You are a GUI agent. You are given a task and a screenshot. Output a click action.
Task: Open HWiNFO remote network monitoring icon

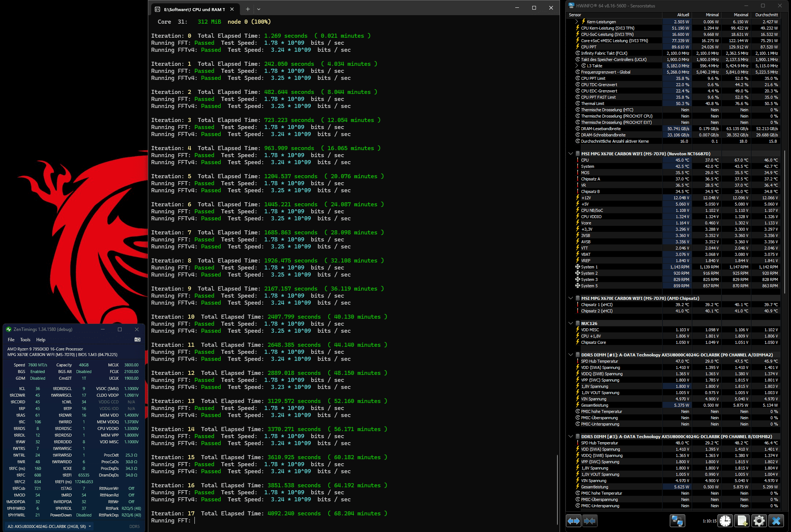point(677,521)
